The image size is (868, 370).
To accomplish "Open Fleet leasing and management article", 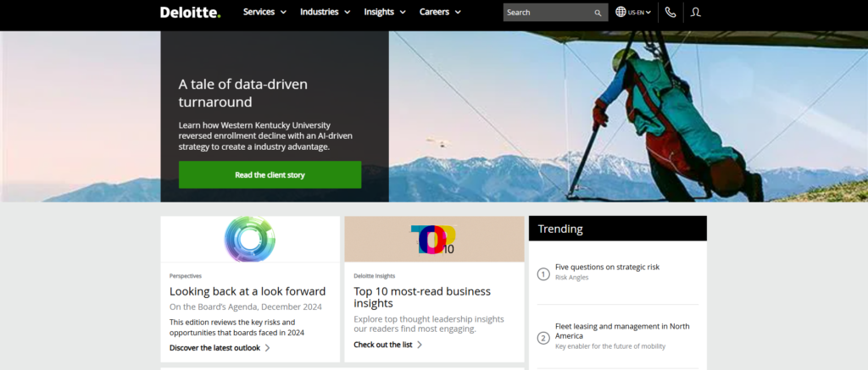I will 622,331.
